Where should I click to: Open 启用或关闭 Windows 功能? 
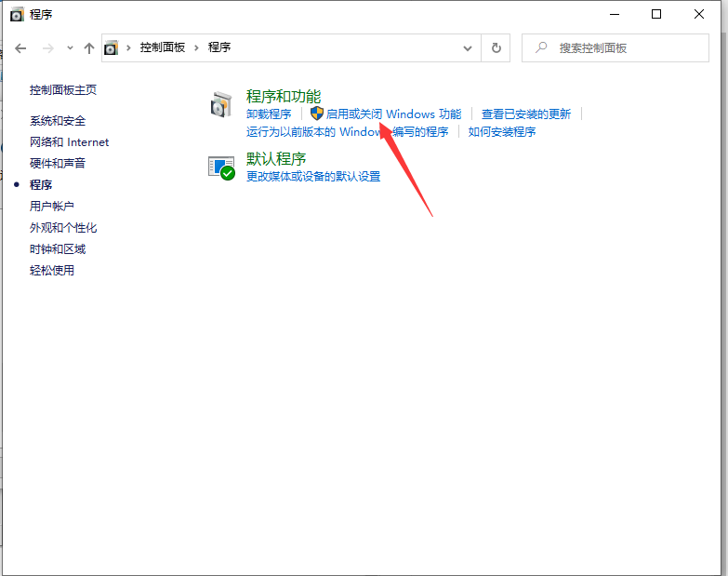pos(393,114)
